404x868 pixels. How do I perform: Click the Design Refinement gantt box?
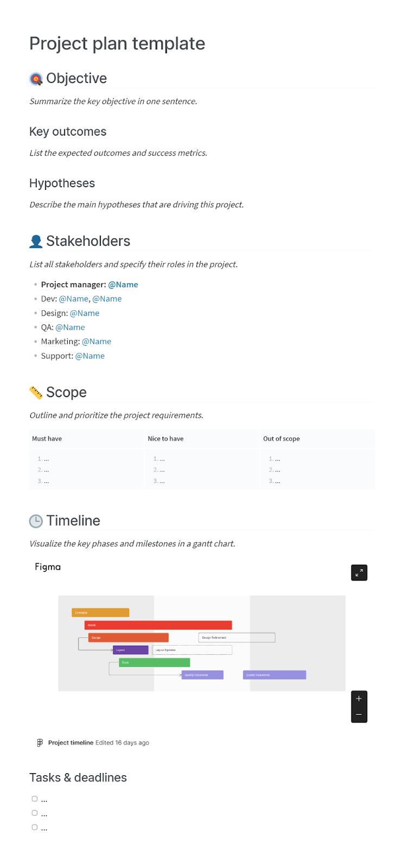pyautogui.click(x=236, y=637)
